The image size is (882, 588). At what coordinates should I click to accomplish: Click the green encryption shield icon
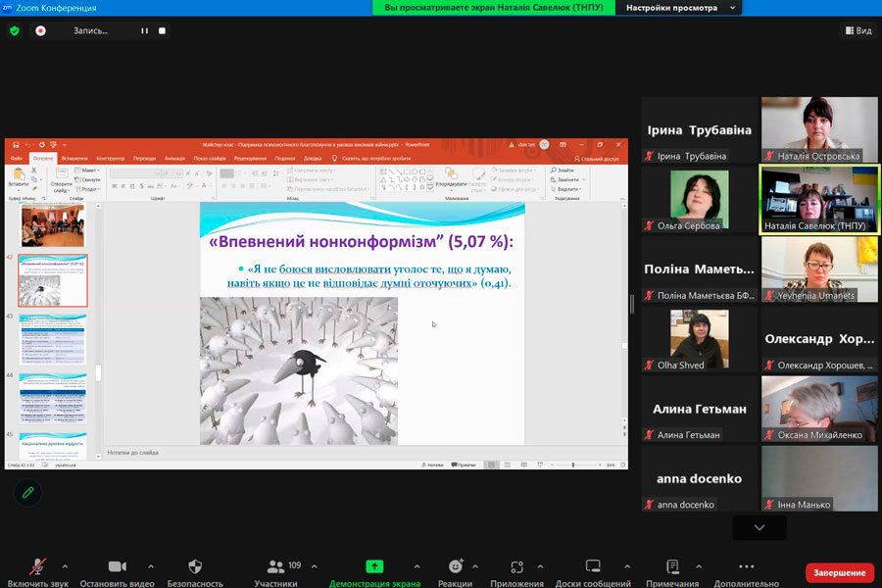click(15, 30)
